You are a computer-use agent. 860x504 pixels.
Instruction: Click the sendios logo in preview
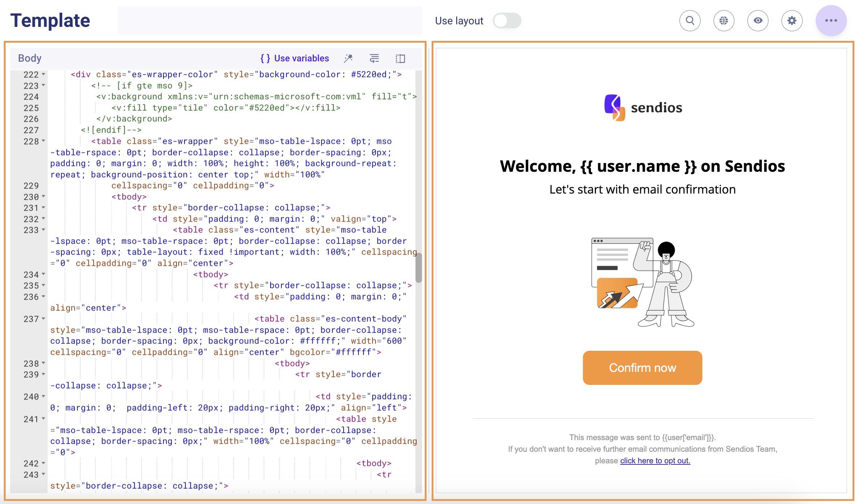643,108
